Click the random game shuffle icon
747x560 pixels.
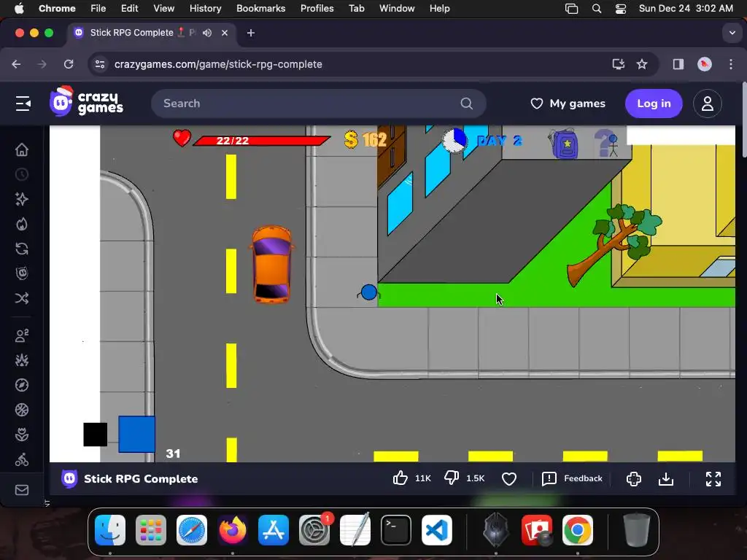(x=22, y=298)
